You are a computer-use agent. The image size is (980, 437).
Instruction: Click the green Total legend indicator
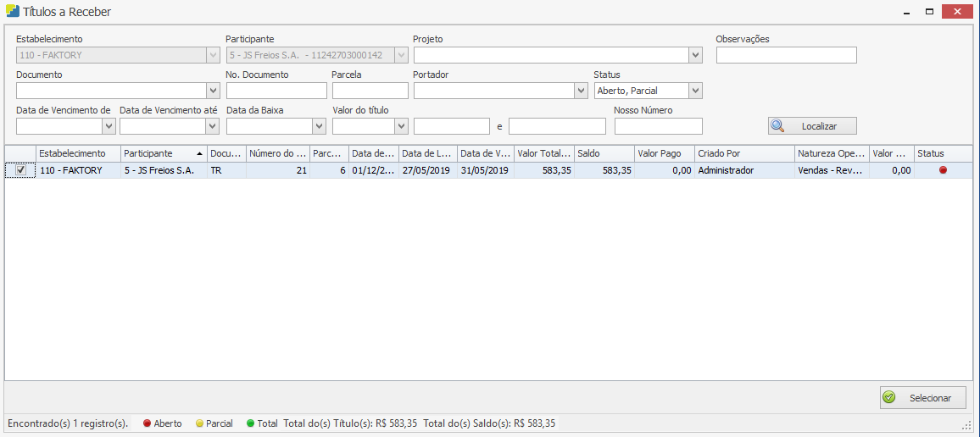pos(250,423)
